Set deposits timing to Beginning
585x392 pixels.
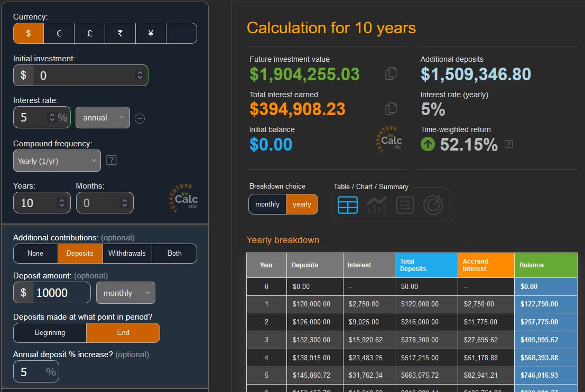point(50,333)
